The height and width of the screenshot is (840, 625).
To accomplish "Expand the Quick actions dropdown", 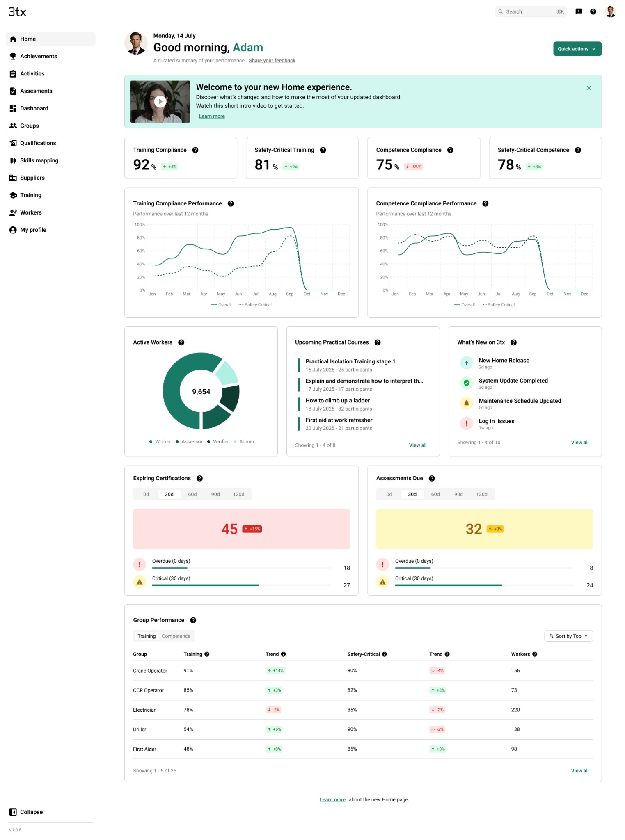I will tap(577, 49).
